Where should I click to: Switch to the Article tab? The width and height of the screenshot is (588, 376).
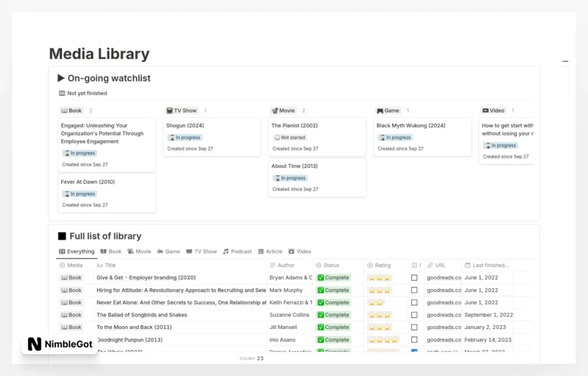pyautogui.click(x=270, y=251)
